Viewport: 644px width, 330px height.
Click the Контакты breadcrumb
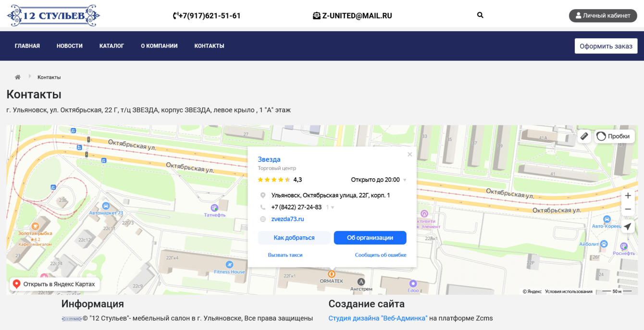point(49,77)
